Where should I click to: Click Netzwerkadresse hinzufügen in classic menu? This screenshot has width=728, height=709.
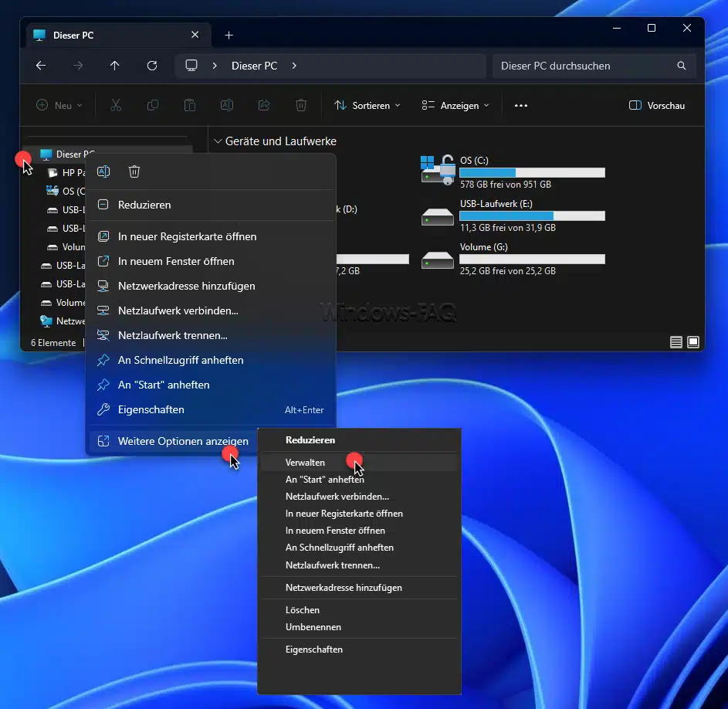tap(359, 587)
